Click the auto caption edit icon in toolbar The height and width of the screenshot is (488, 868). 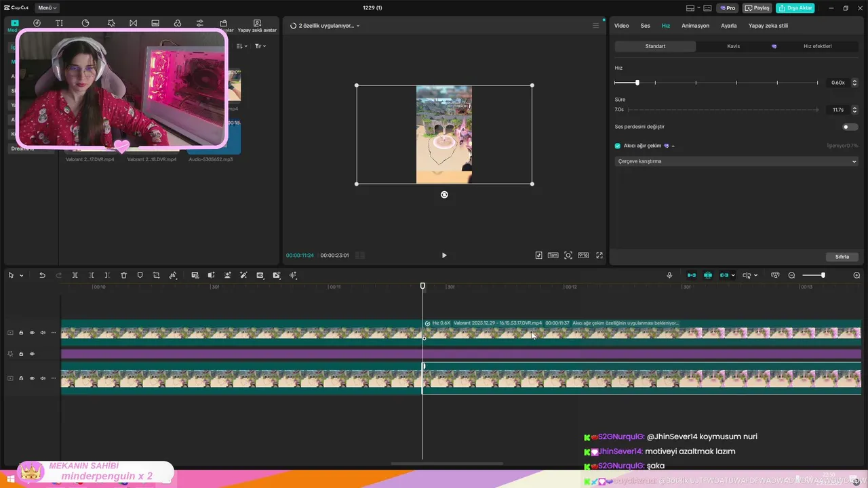pos(195,275)
